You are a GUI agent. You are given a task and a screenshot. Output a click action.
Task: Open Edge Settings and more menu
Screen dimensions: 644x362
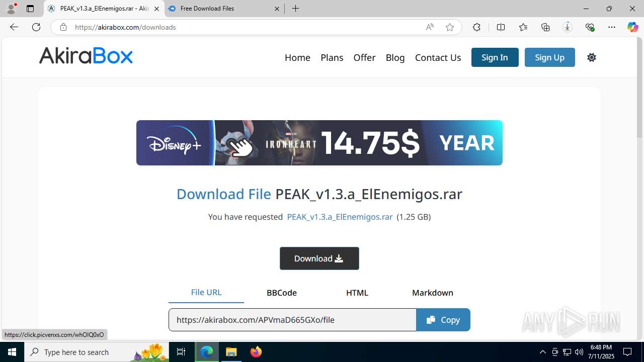[x=612, y=27]
